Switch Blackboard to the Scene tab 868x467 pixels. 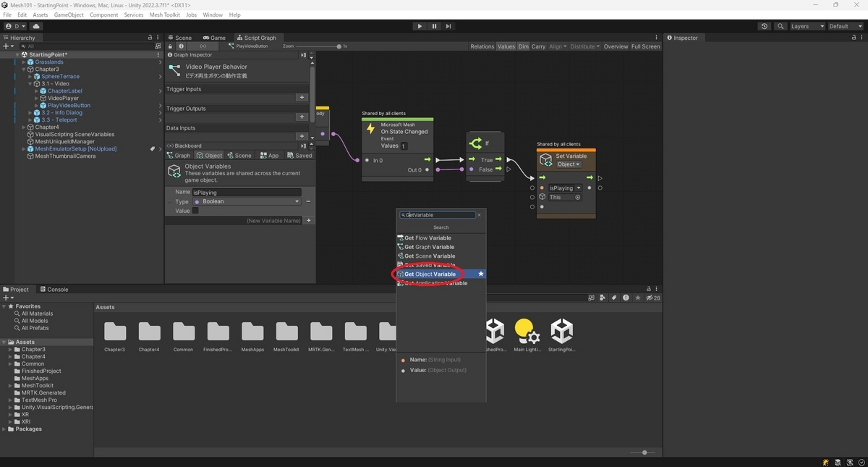(239, 156)
